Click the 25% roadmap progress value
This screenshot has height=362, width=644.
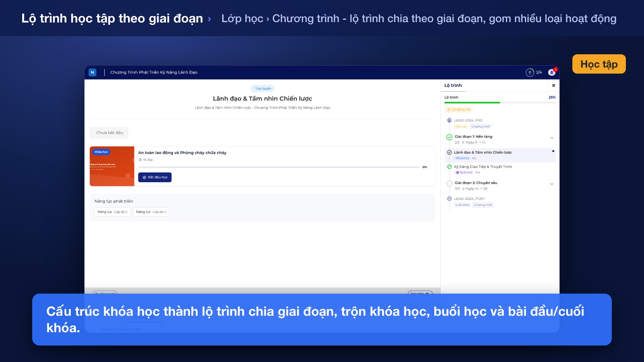[552, 97]
